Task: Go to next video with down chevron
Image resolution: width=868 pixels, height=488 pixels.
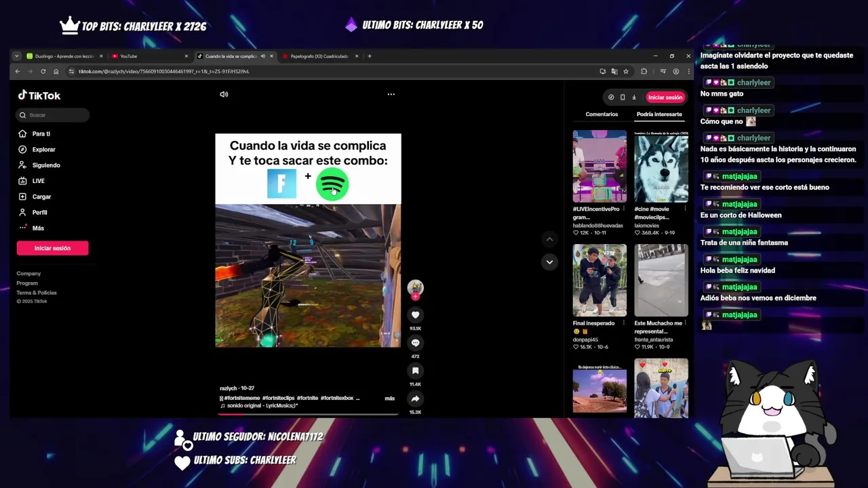Action: (x=549, y=262)
